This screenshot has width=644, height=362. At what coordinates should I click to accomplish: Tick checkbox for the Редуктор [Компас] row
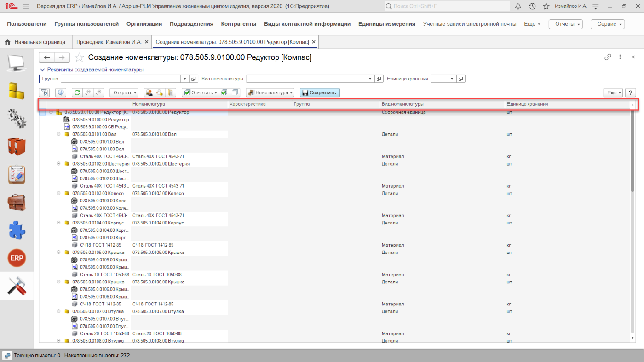[43, 112]
